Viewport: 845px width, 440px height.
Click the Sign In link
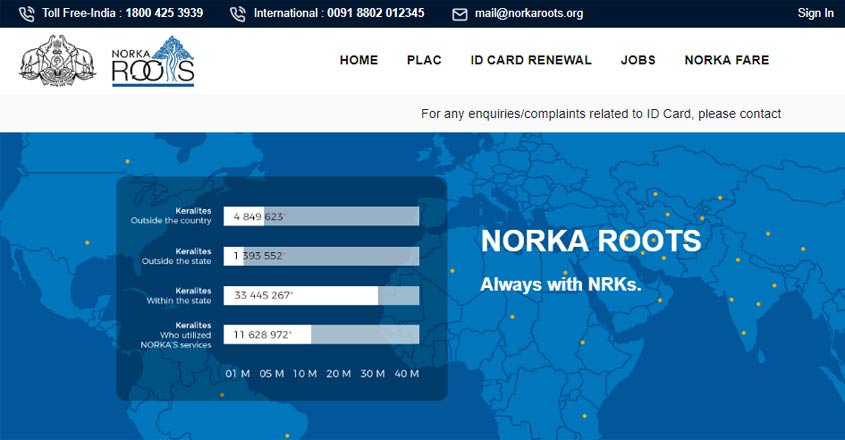click(815, 13)
